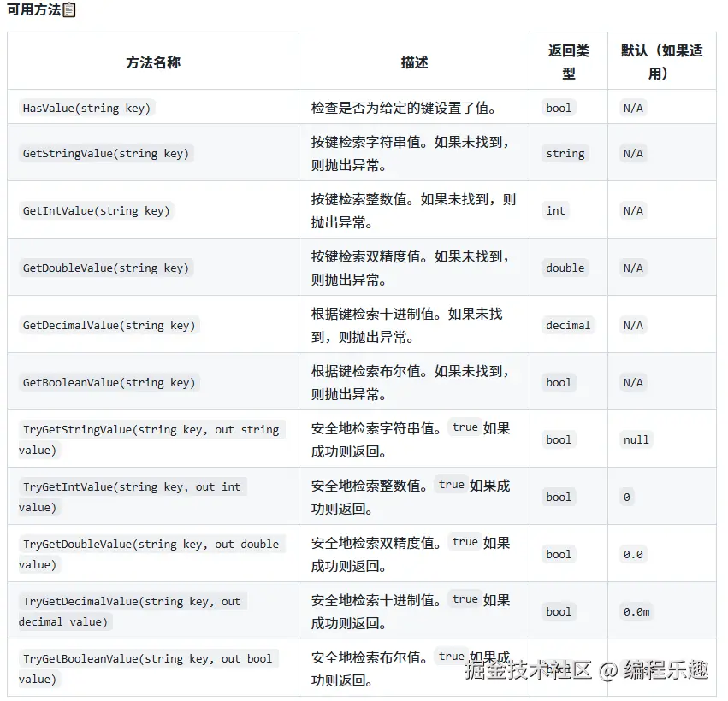The image size is (728, 701).
Task: Select TryGetStringValue method signature cell
Action: 151,439
